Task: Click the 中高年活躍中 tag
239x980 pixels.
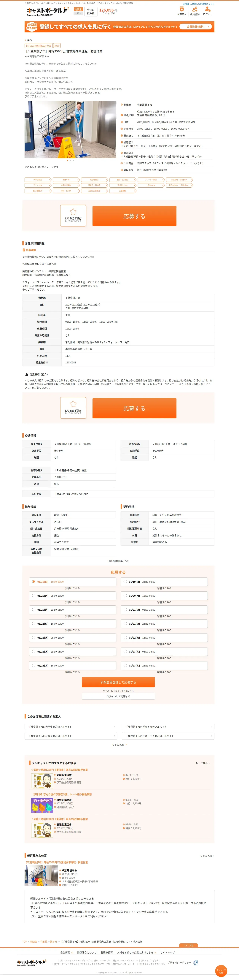Action: click(66, 185)
